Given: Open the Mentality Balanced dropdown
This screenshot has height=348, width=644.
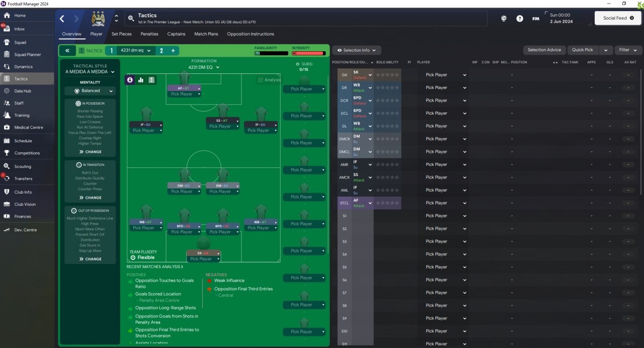Looking at the screenshot, I should (x=90, y=91).
